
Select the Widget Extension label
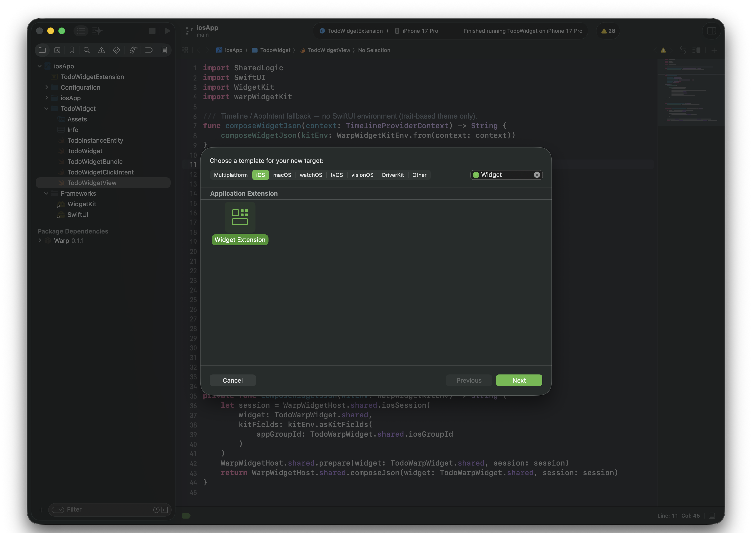click(240, 240)
